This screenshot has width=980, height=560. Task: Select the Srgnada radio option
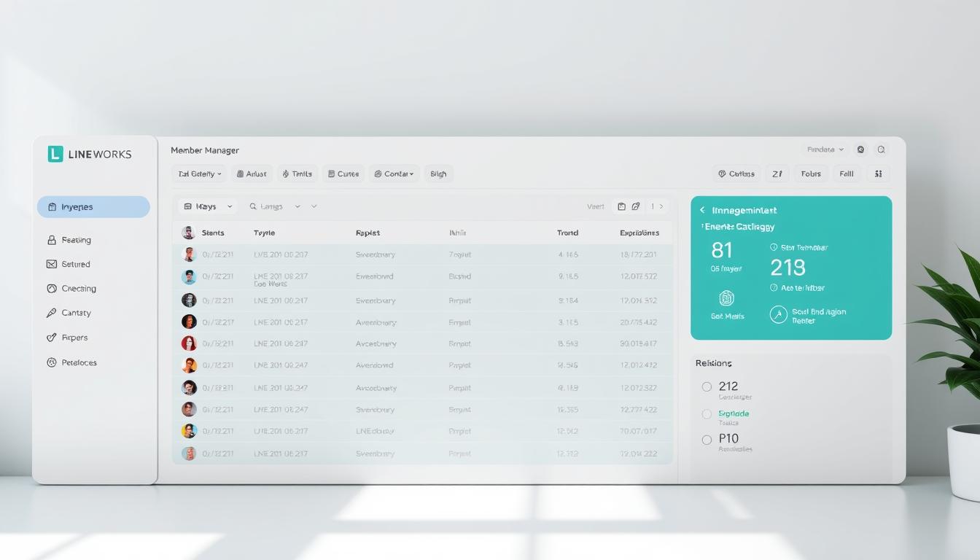707,414
